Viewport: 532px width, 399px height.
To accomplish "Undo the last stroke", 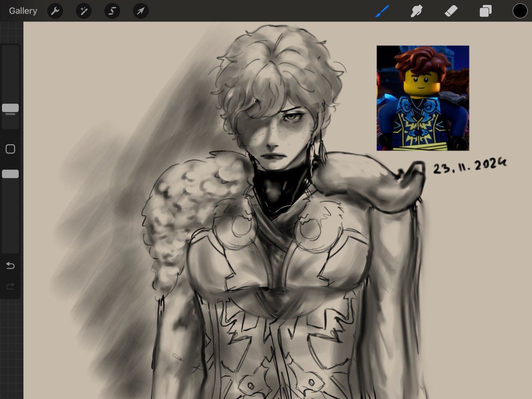I will [10, 266].
